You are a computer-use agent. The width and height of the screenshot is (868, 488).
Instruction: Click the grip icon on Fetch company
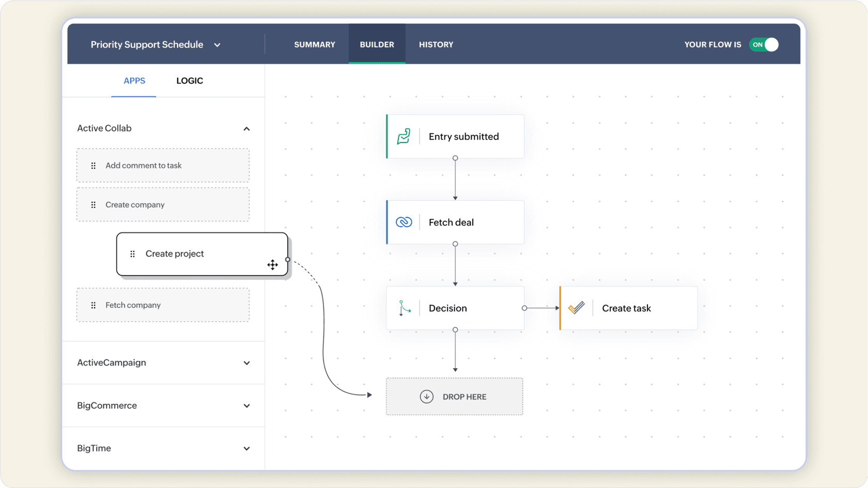[94, 305]
